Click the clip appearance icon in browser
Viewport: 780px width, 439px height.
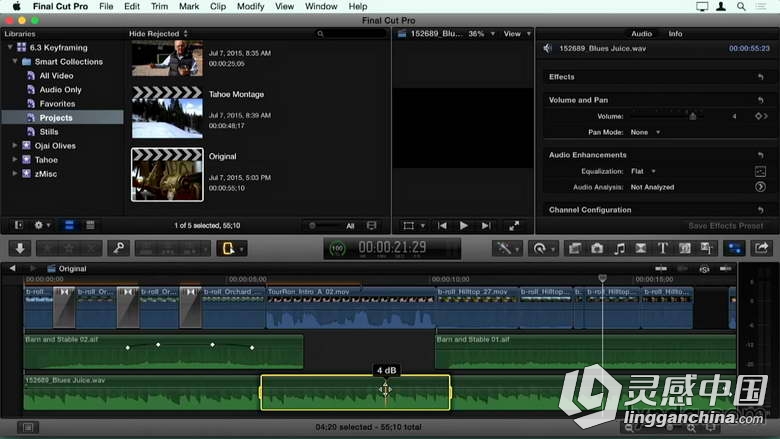click(x=371, y=226)
